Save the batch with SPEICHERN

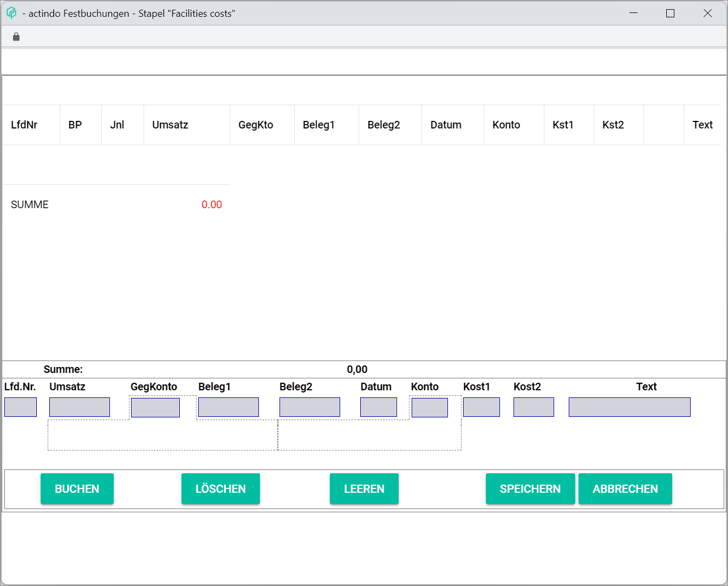(530, 488)
